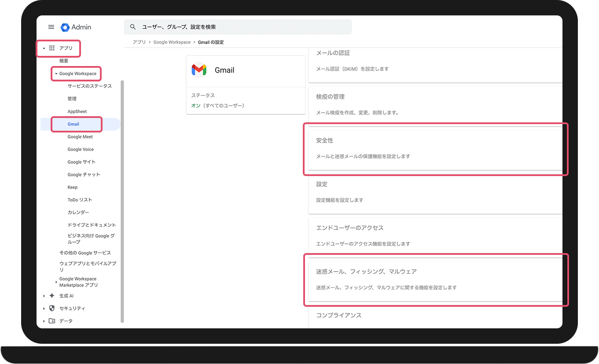Click the sidebar vertical scrollbar
599x364 pixels.
(x=122, y=201)
